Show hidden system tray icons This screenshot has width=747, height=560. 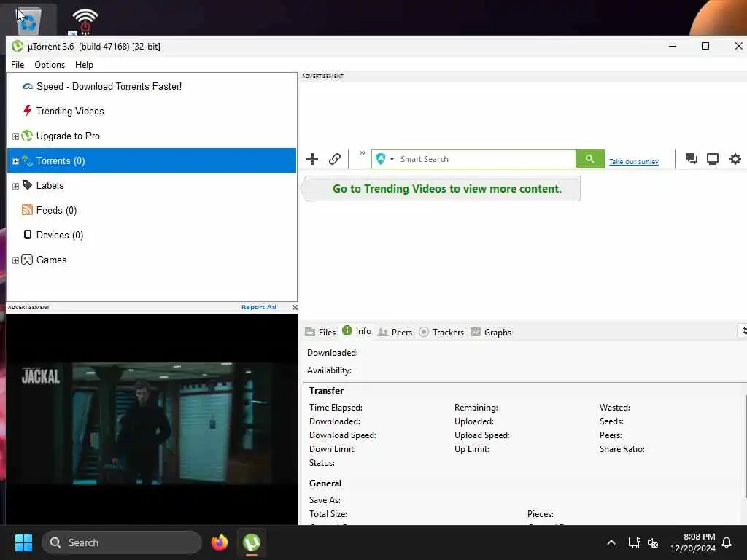coord(611,542)
